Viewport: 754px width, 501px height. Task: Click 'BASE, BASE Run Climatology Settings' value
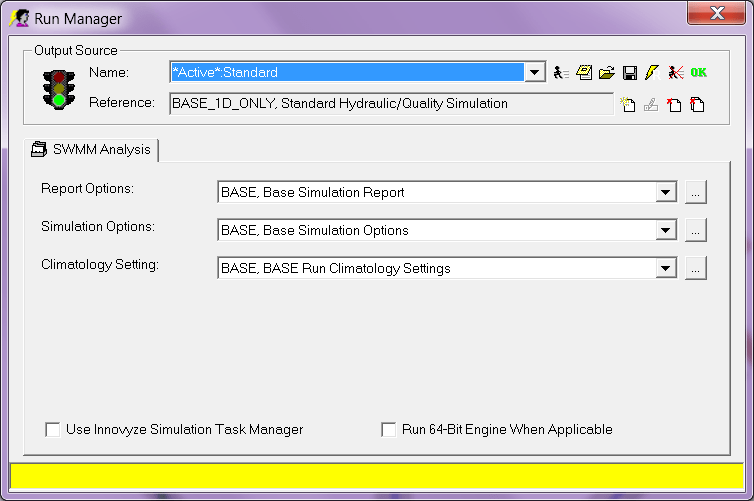(336, 268)
